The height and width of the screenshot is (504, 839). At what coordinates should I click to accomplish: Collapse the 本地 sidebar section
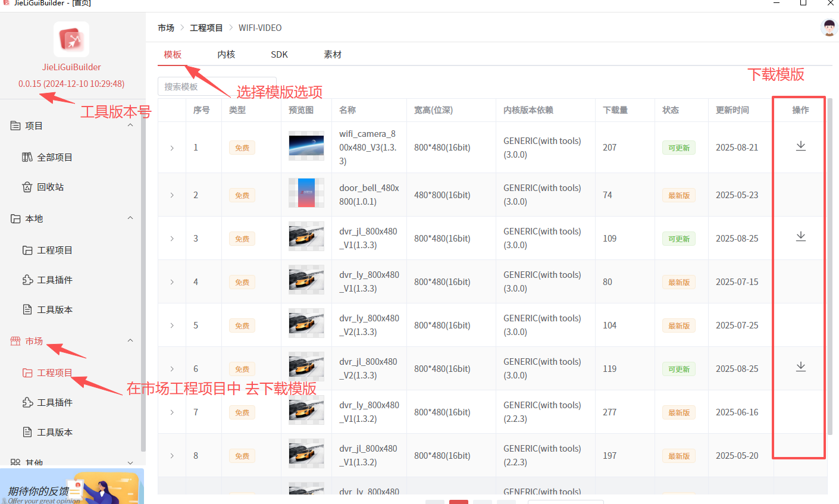click(130, 218)
